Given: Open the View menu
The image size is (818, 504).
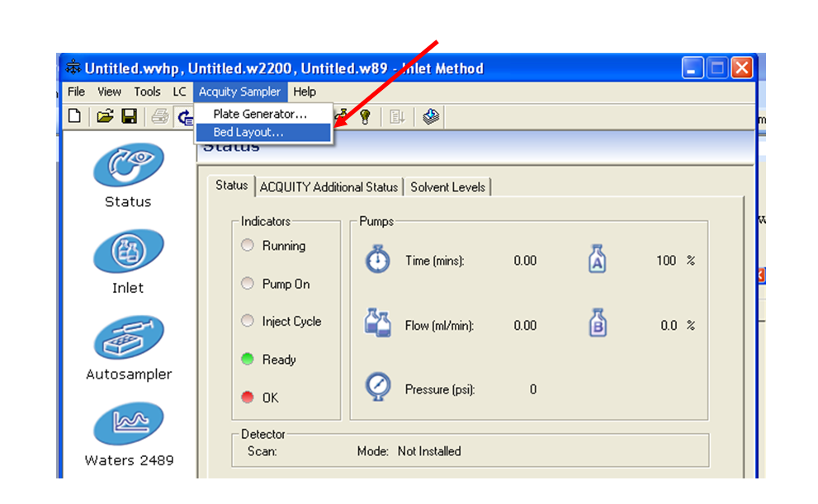Looking at the screenshot, I should point(110,92).
